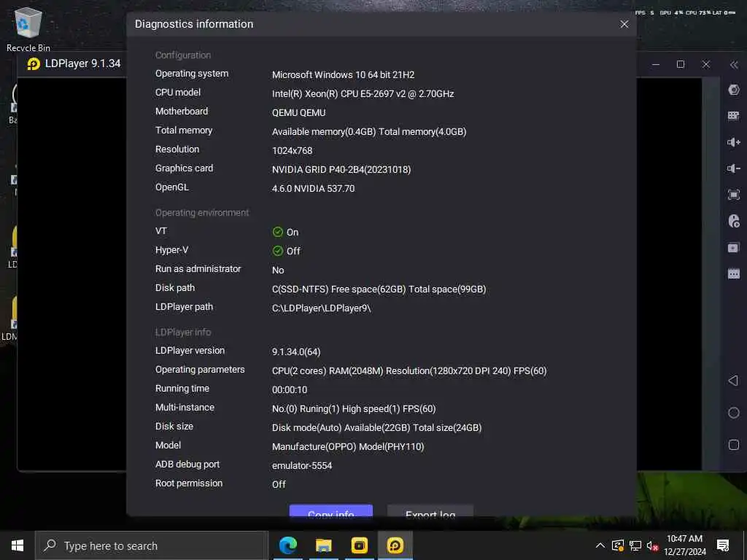The width and height of the screenshot is (747, 560).
Task: Select the CPU model value text
Action: coord(363,94)
